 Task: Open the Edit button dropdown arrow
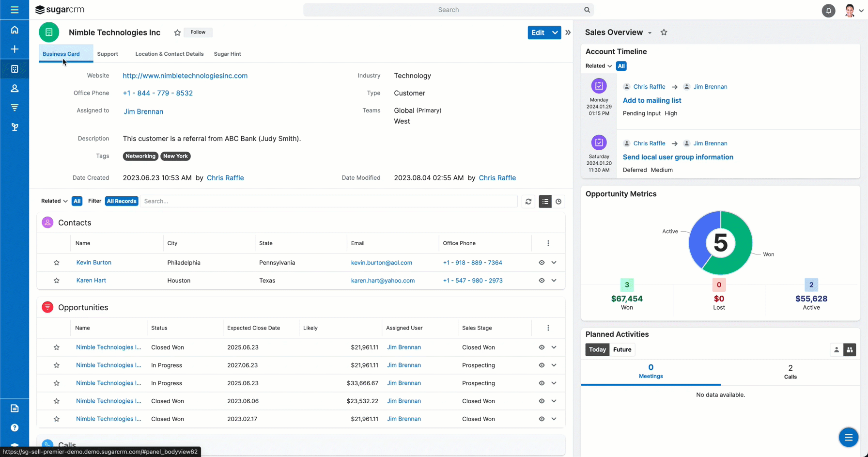click(555, 32)
